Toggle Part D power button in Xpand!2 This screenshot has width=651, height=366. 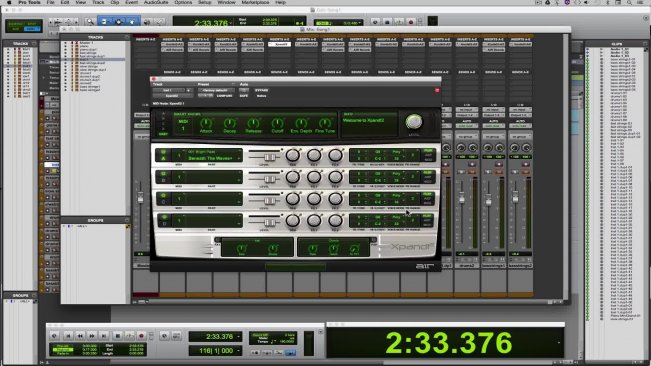164,217
